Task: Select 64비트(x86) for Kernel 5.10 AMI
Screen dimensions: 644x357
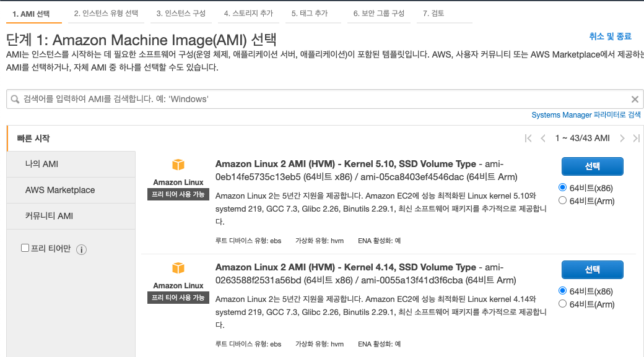Action: pyautogui.click(x=563, y=187)
